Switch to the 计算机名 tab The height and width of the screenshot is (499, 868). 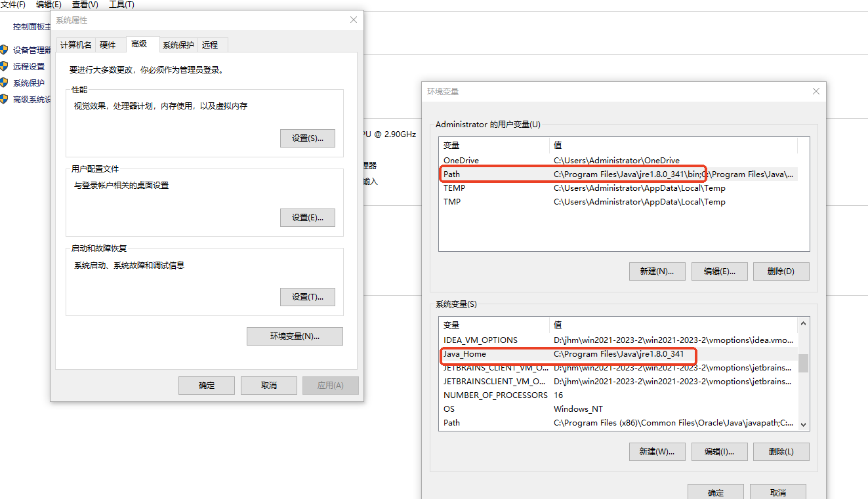click(75, 44)
